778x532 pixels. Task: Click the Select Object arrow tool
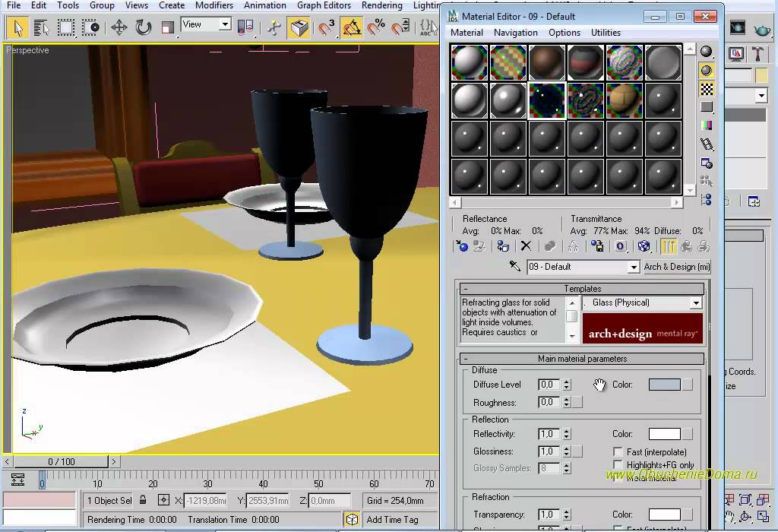[x=17, y=28]
